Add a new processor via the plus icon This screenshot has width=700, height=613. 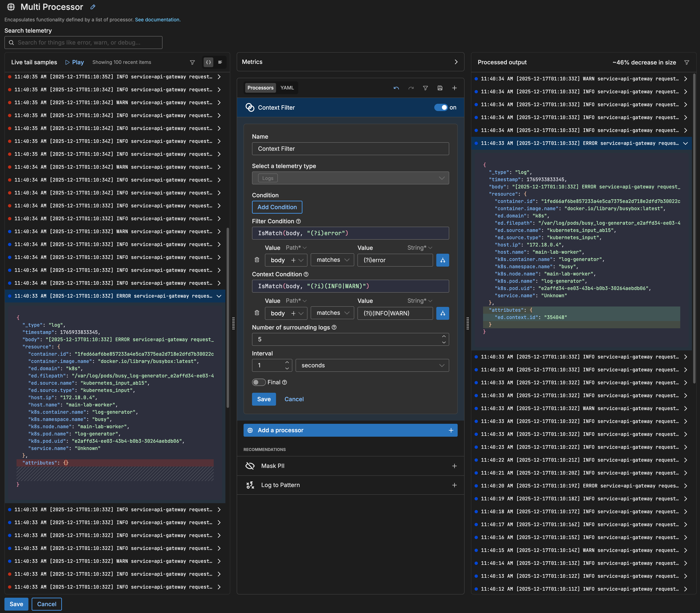click(x=454, y=88)
